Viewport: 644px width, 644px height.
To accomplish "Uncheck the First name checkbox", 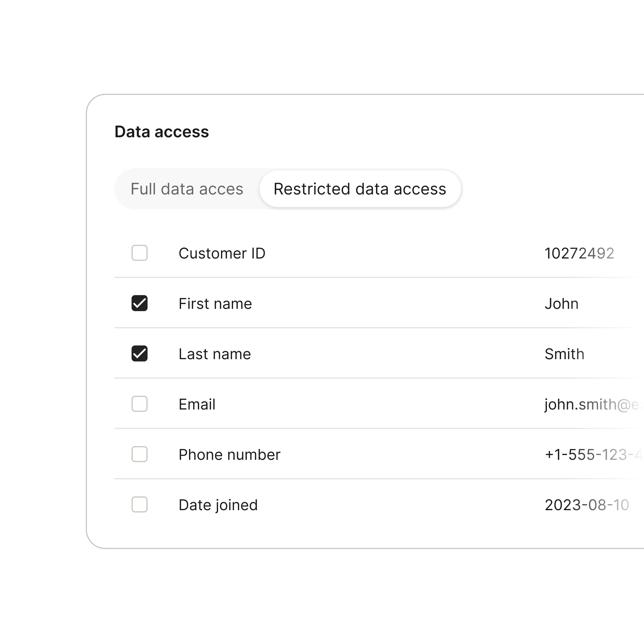I will (139, 303).
